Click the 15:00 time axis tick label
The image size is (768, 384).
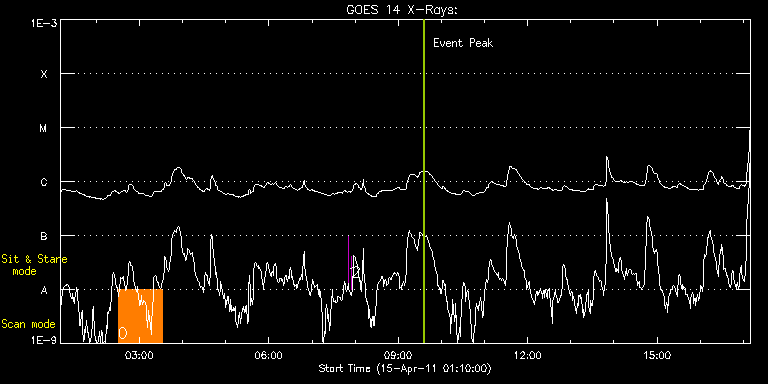(657, 354)
